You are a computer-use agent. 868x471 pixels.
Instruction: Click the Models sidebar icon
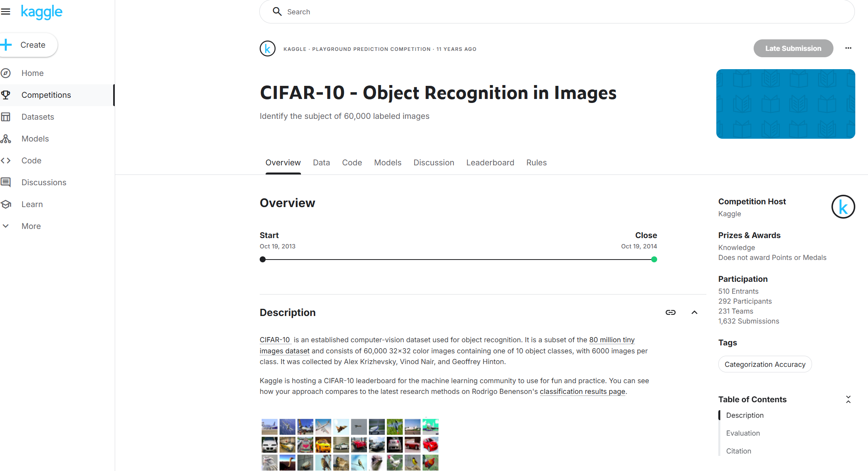pyautogui.click(x=6, y=139)
